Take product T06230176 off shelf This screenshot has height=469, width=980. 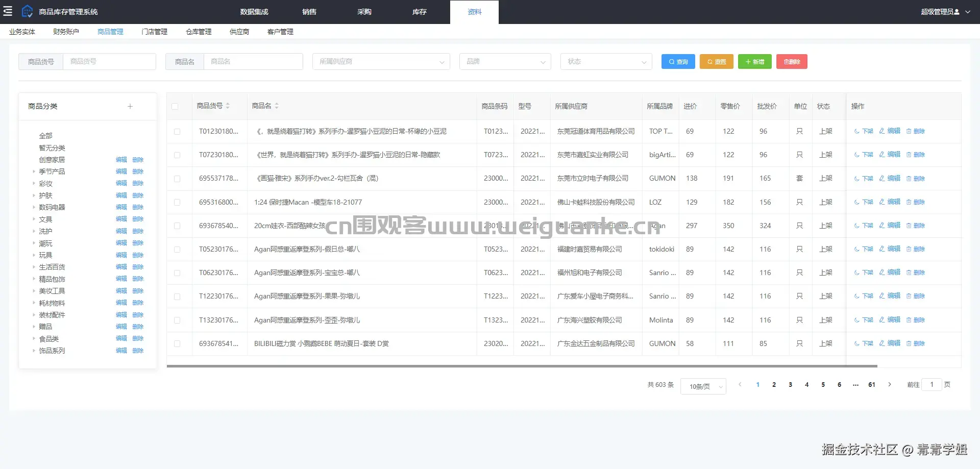(x=864, y=273)
